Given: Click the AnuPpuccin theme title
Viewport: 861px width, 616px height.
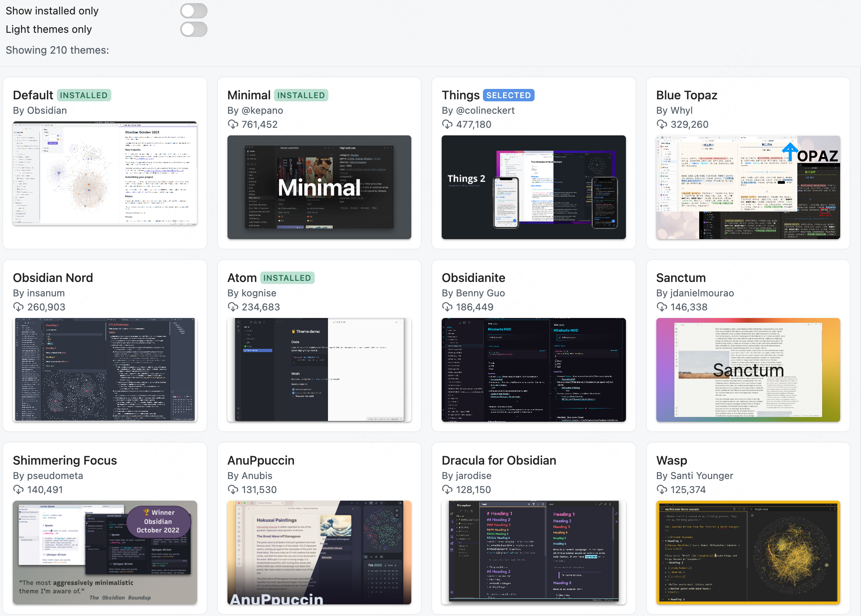Looking at the screenshot, I should pyautogui.click(x=261, y=461).
